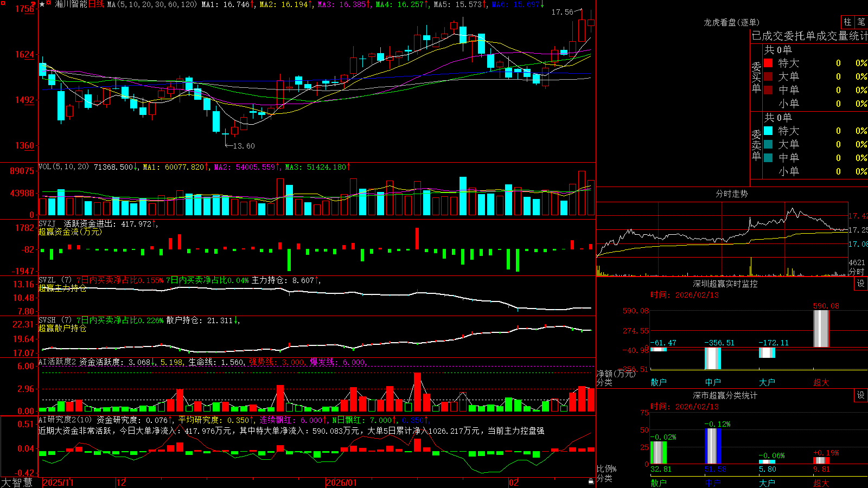Click the red 特大 buy-order color swatch
Screen dimensions: 868x488
768,63
